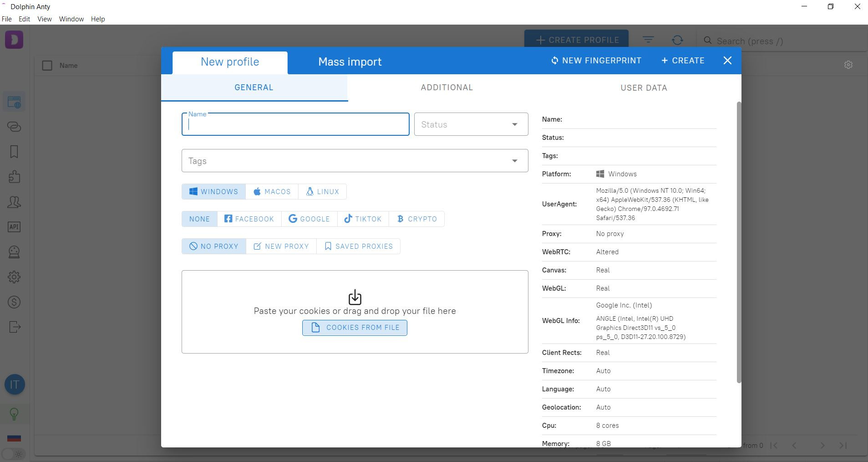Open the billing dollar icon
This screenshot has width=868, height=462.
(14, 302)
